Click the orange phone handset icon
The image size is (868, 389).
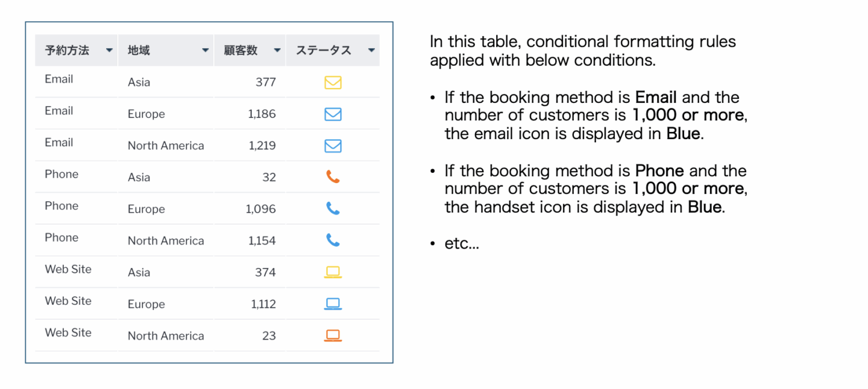point(333,177)
